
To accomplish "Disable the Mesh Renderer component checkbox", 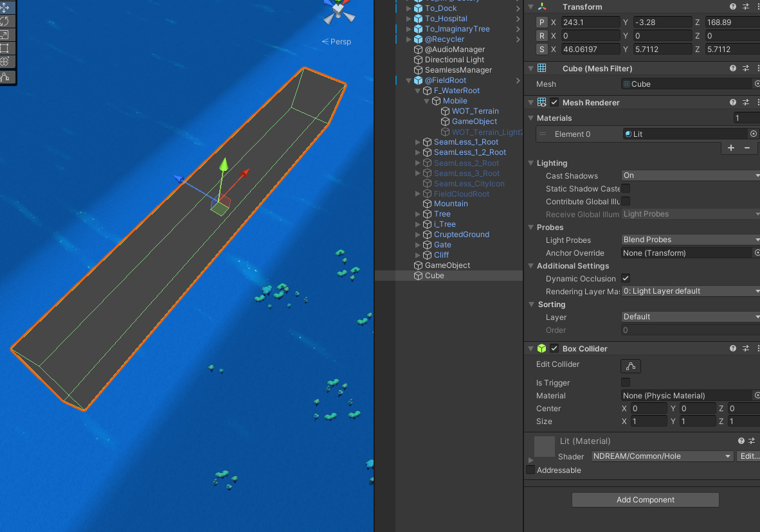I will tap(554, 102).
